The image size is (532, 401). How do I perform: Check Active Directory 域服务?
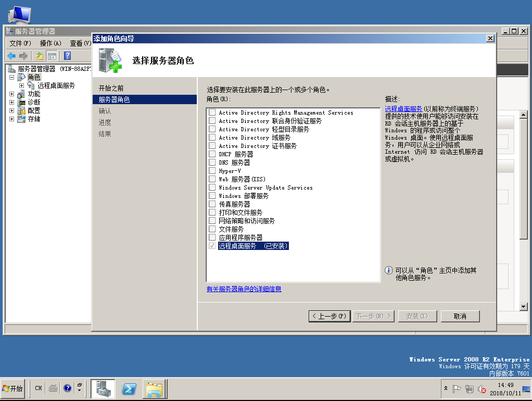point(212,137)
